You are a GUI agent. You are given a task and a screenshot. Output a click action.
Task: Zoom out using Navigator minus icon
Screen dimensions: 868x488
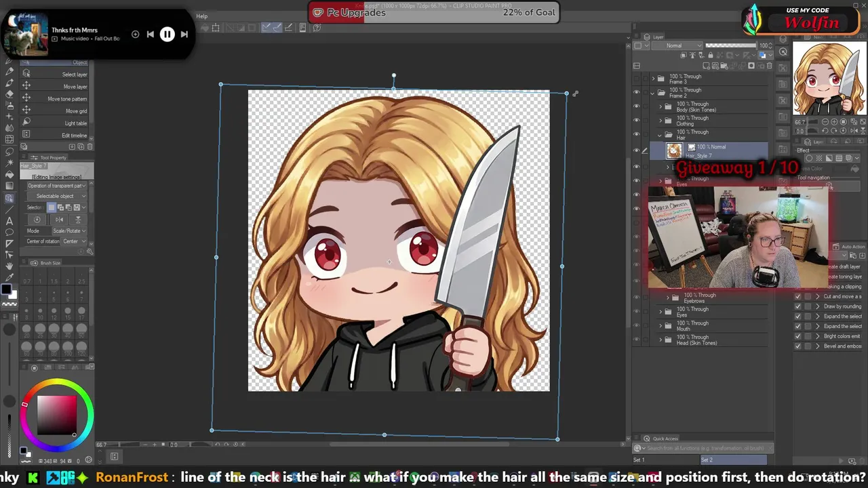[x=824, y=122]
